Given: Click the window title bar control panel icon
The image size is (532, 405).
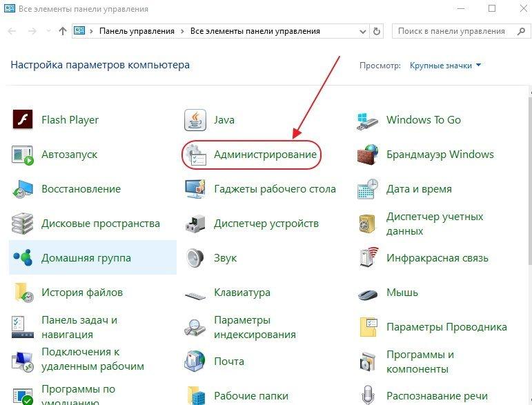Looking at the screenshot, I should pos(10,8).
